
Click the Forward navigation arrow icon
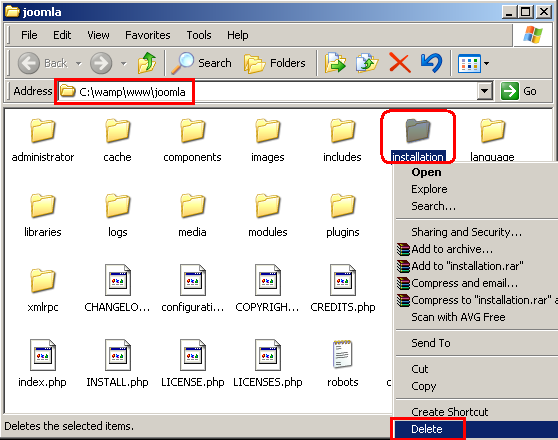pyautogui.click(x=101, y=63)
